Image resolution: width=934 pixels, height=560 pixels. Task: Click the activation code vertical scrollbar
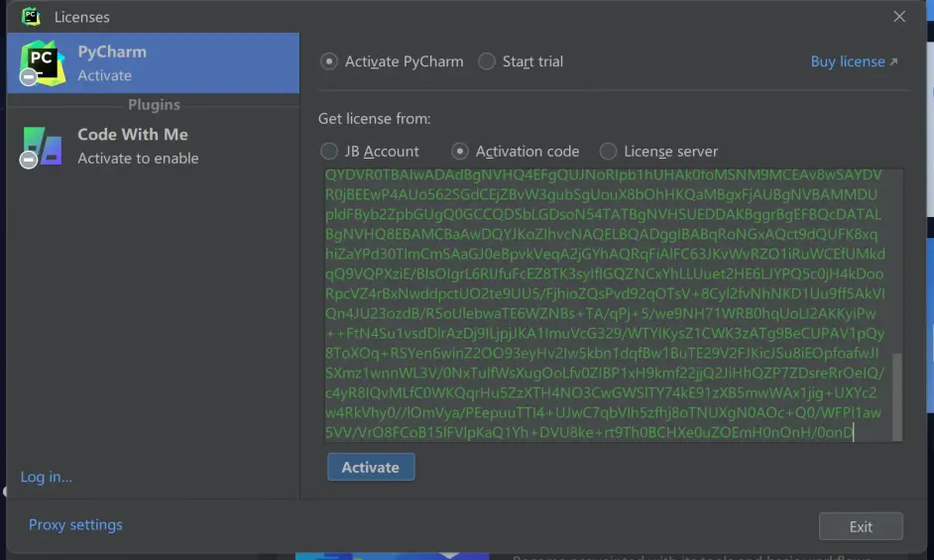pyautogui.click(x=897, y=396)
